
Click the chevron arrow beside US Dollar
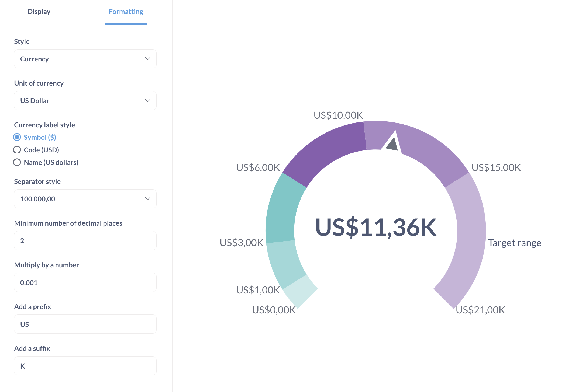click(x=147, y=101)
